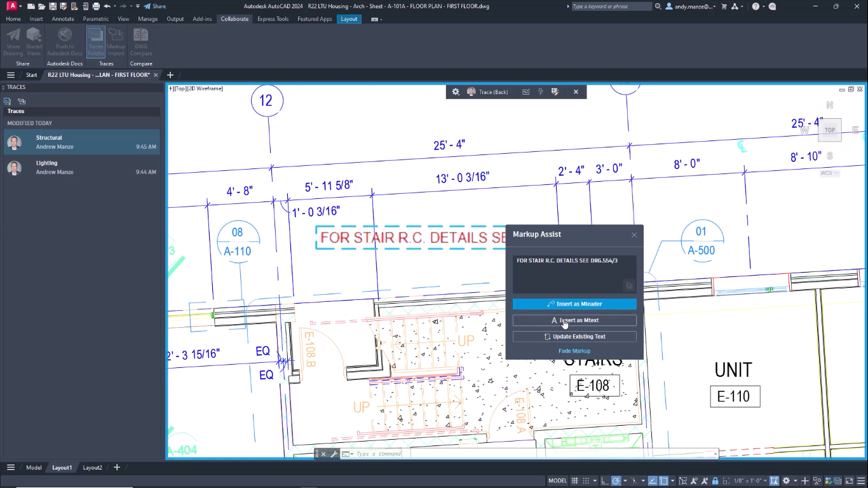
Task: Click the Plot (print) icon in Quick Access toolbar
Action: [96, 6]
